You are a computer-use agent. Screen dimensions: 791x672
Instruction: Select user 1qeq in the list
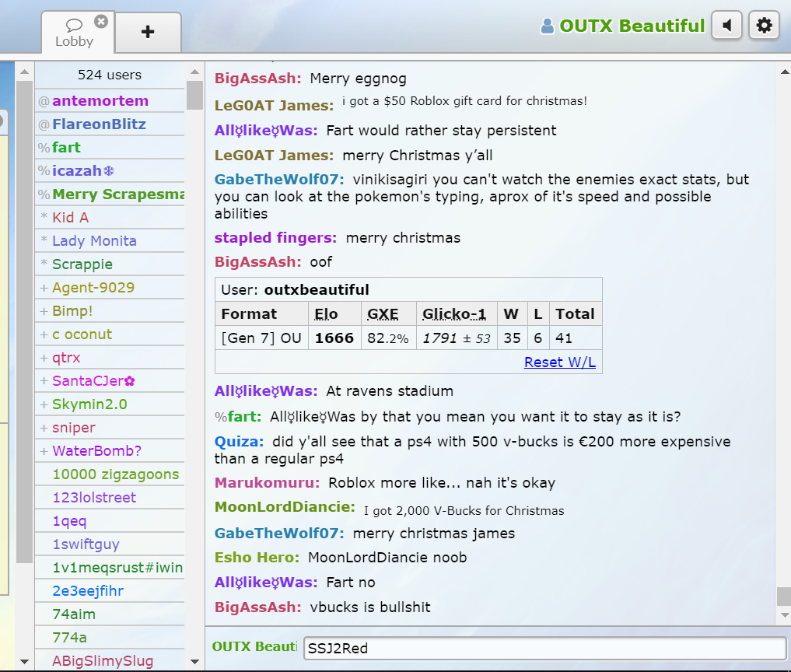pyautogui.click(x=110, y=520)
